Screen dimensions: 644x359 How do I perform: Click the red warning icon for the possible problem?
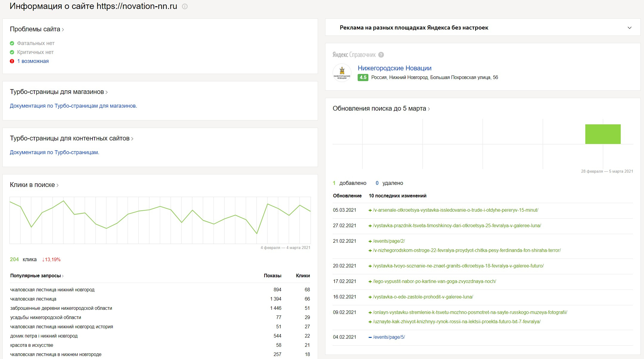pos(12,61)
